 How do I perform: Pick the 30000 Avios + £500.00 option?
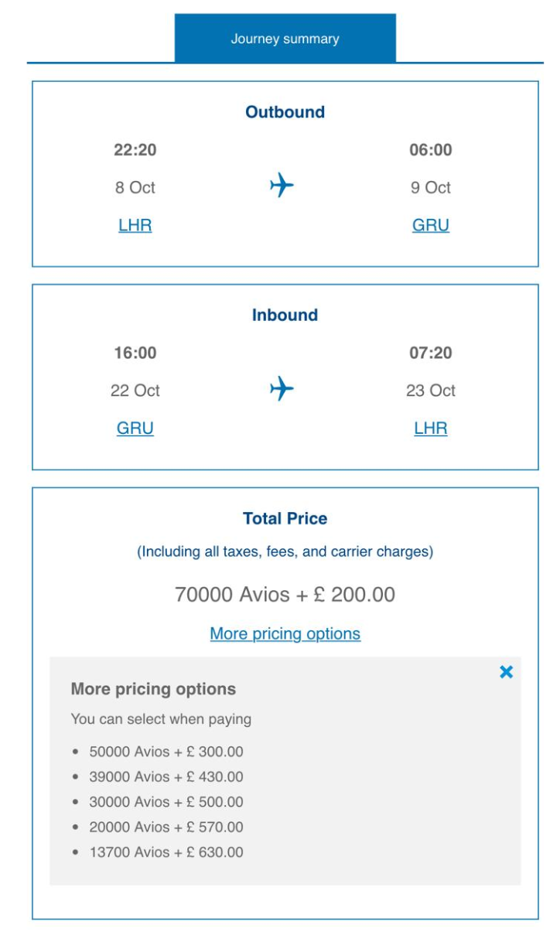166,802
